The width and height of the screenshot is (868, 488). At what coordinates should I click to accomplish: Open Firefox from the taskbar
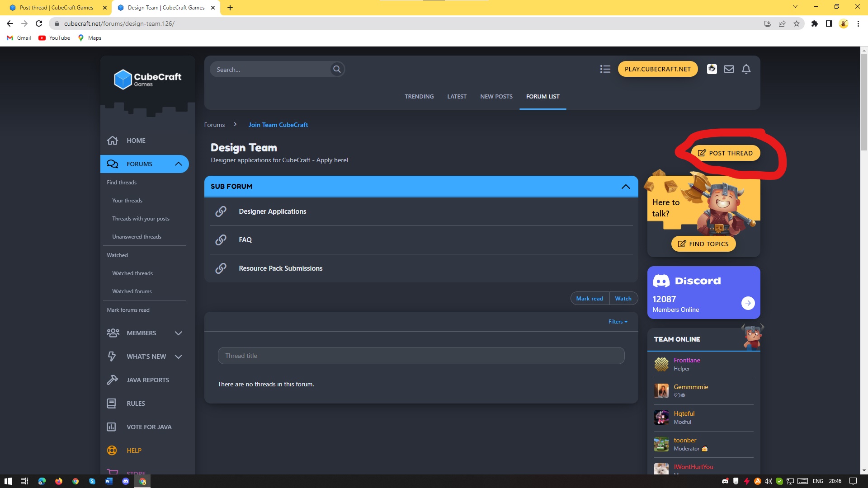(x=59, y=481)
